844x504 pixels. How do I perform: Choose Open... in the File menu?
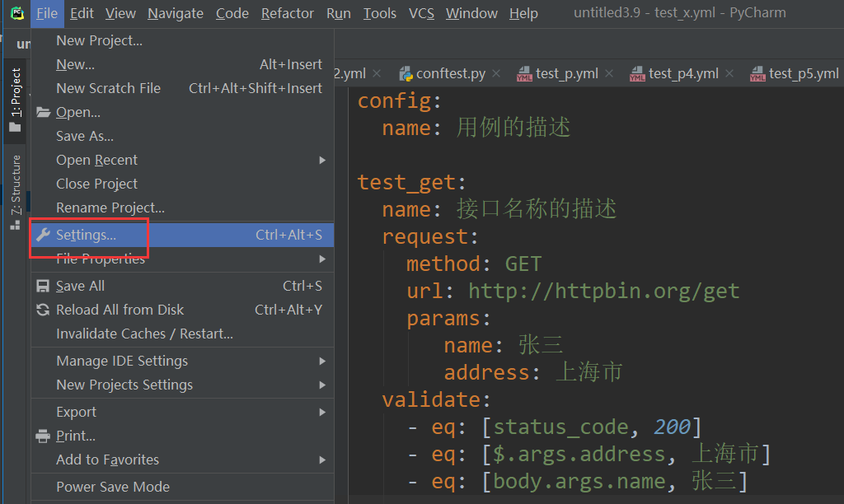[182, 112]
